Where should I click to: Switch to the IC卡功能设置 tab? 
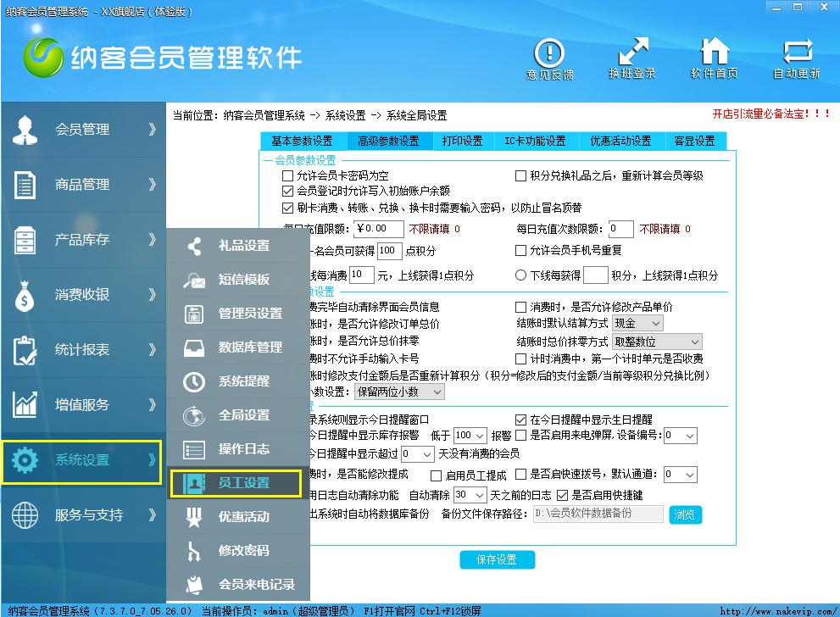534,142
